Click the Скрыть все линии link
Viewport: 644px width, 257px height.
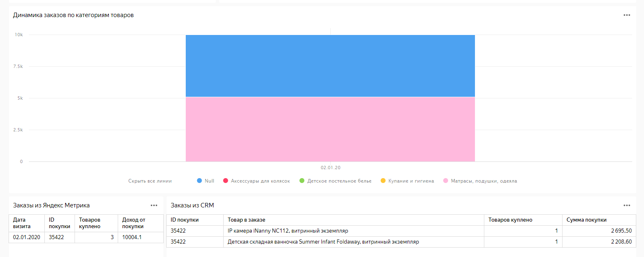pyautogui.click(x=150, y=181)
